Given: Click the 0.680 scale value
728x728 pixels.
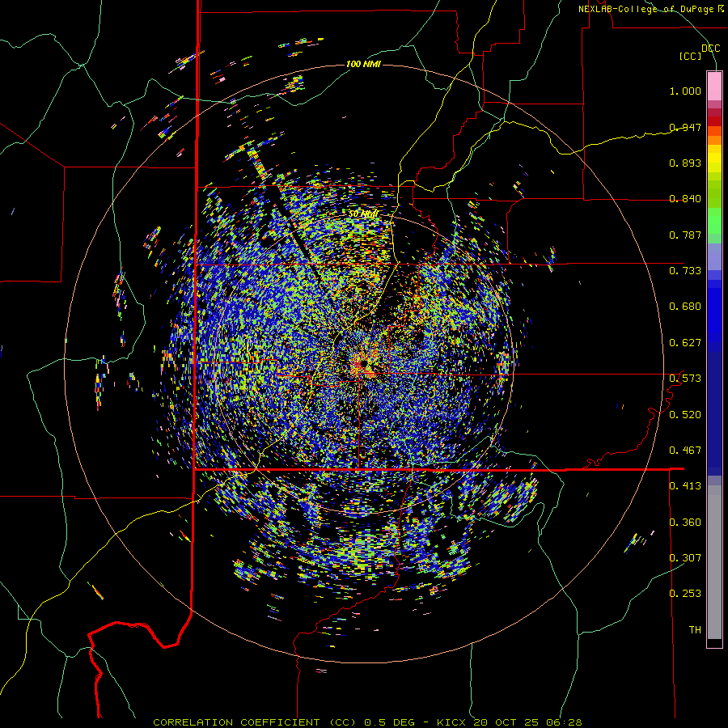Looking at the screenshot, I should (x=685, y=307).
